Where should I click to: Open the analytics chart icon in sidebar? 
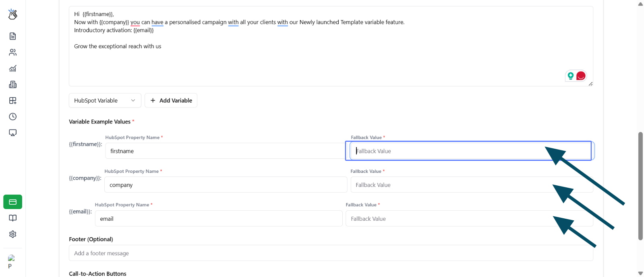click(13, 68)
